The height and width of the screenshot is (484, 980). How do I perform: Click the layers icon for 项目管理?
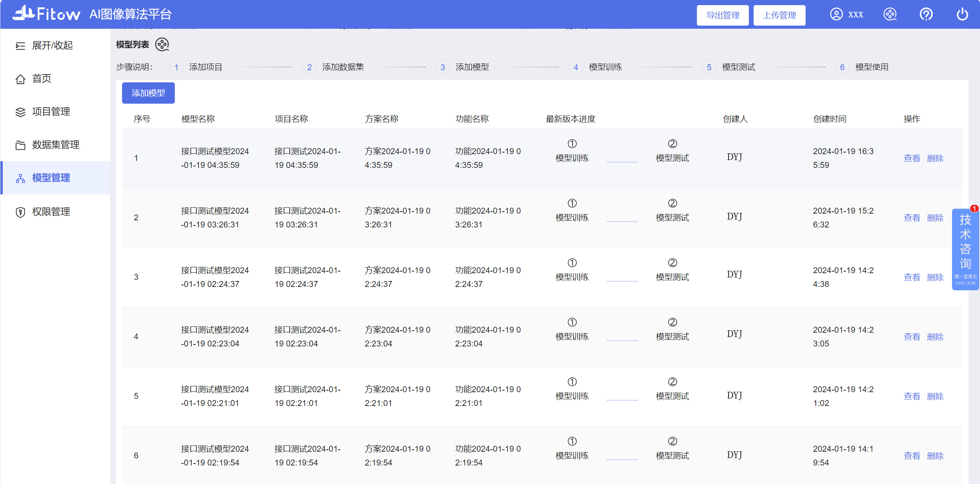pos(20,112)
